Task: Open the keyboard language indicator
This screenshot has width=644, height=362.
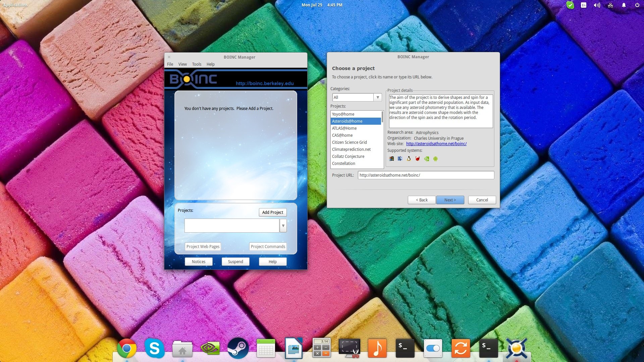Action: tap(584, 5)
